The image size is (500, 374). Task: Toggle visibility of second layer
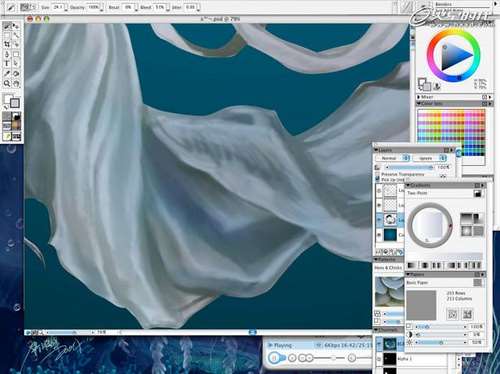tap(379, 205)
